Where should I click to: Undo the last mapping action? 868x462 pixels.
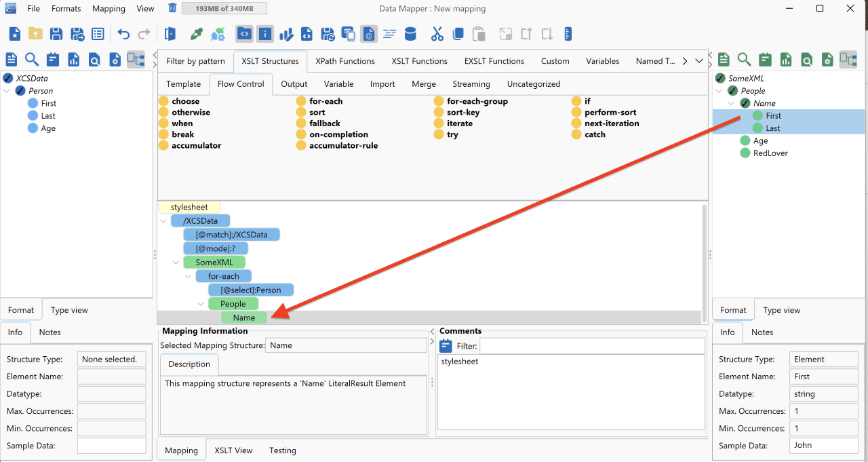point(123,34)
